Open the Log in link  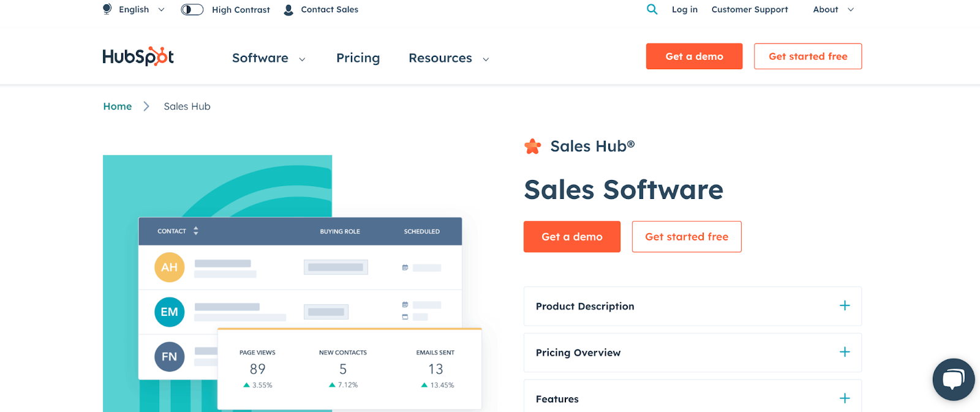pyautogui.click(x=685, y=9)
